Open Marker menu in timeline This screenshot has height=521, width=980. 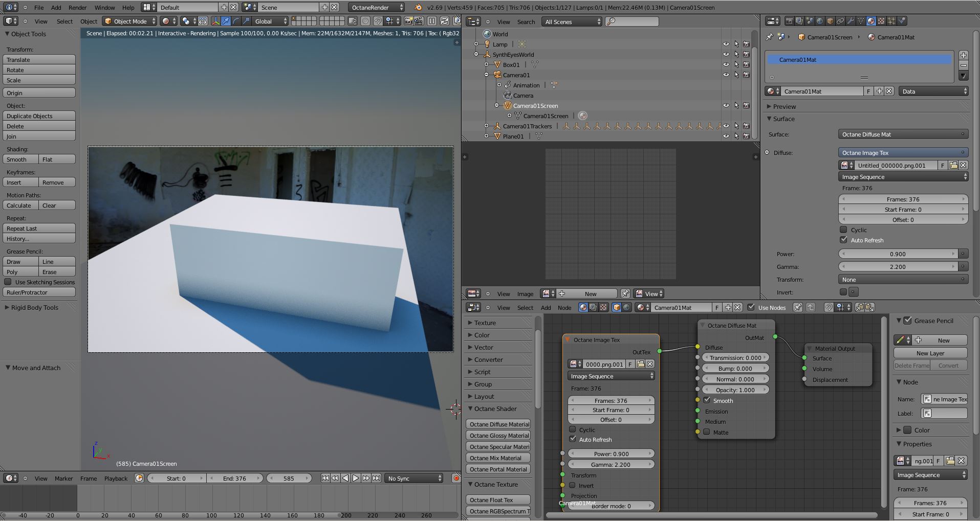[63, 478]
